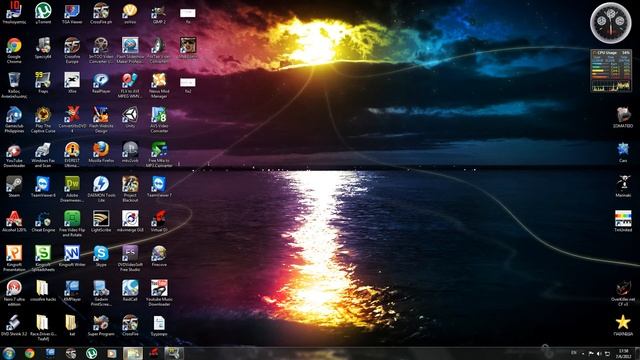This screenshot has width=640, height=360.
Task: Open the TinUnited desktop icon
Action: pyautogui.click(x=623, y=221)
